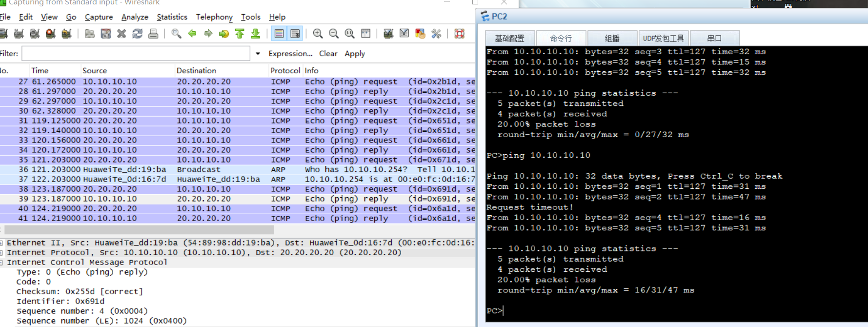This screenshot has width=868, height=327.
Task: Open a capture file icon
Action: click(90, 34)
